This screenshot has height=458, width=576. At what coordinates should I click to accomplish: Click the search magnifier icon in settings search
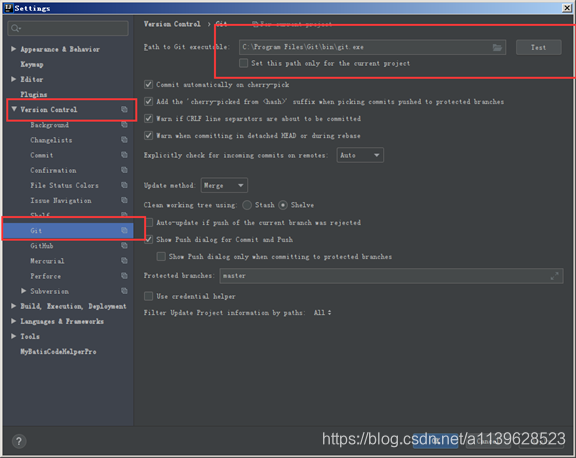pos(15,28)
